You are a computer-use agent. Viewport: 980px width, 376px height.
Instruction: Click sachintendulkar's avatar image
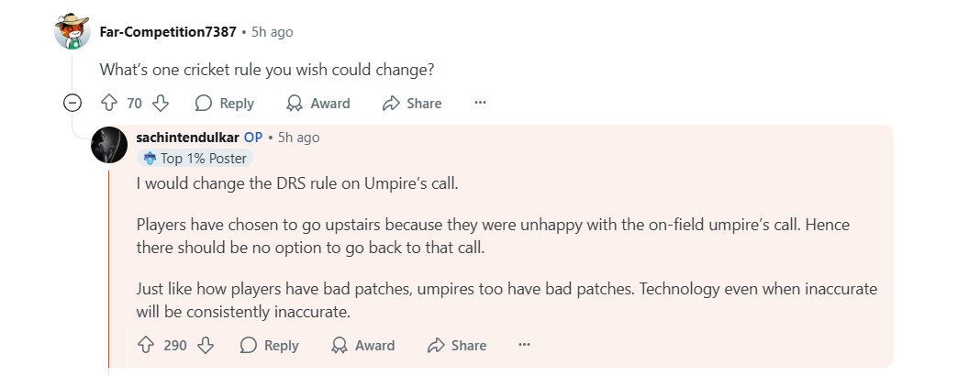[109, 144]
